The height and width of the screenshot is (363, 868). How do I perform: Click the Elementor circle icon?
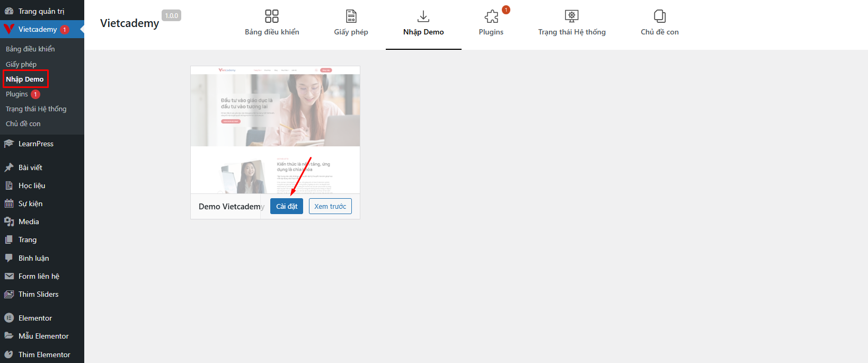[9, 318]
